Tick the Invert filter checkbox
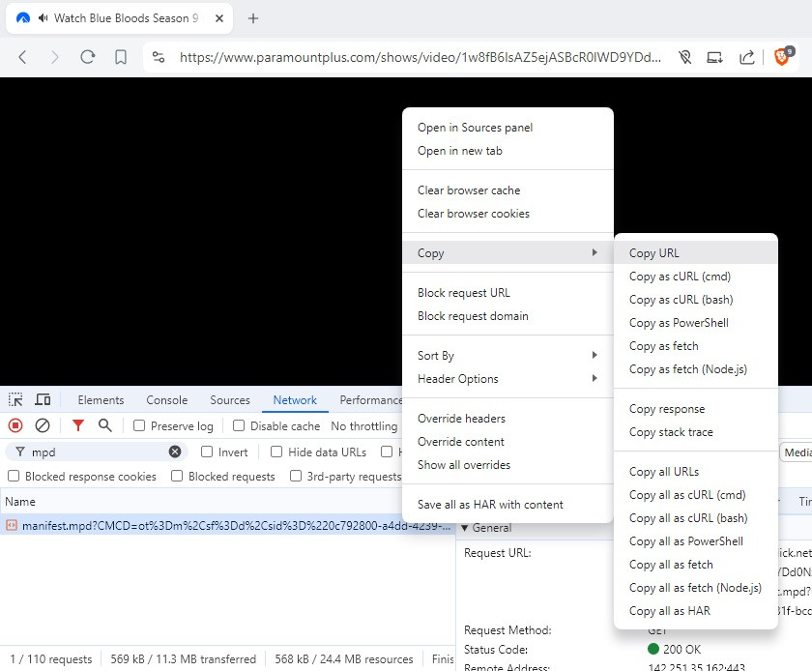 coord(208,452)
